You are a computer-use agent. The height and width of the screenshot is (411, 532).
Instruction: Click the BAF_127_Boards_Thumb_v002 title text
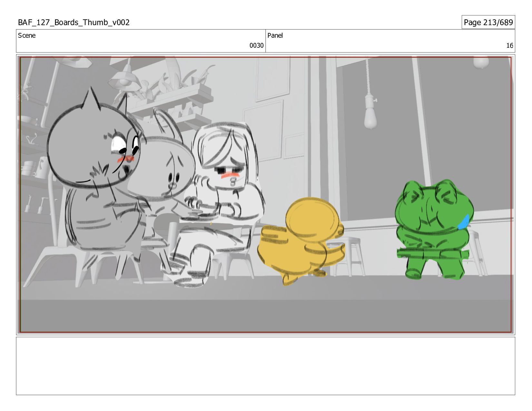click(x=74, y=22)
